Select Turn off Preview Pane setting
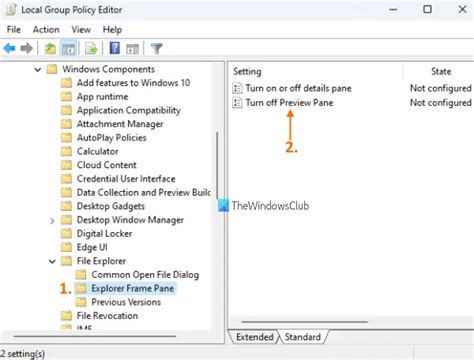474x360 pixels. coord(289,103)
